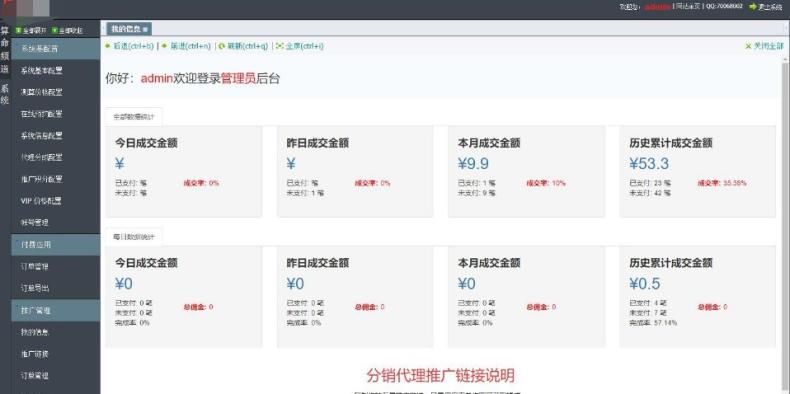Click the 刷新 (ctrl+q) refresh icon
Screen dimensions: 790x394
pos(222,46)
